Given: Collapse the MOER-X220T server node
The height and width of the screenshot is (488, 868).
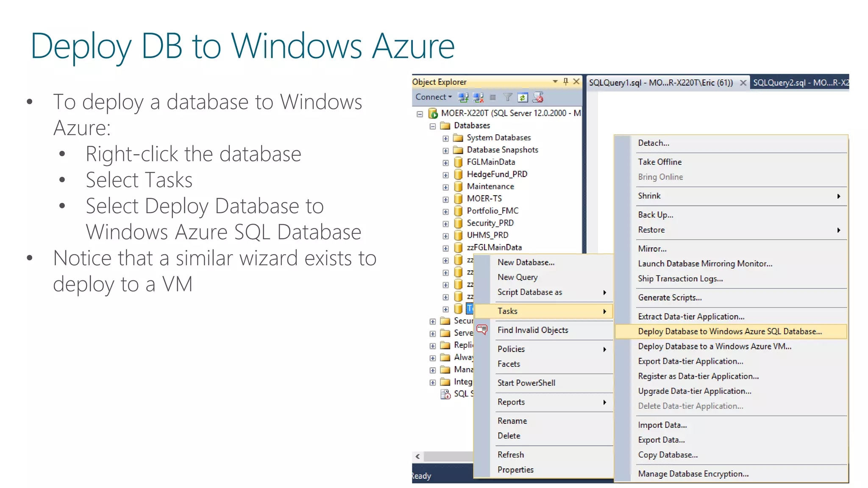Looking at the screenshot, I should pyautogui.click(x=420, y=114).
